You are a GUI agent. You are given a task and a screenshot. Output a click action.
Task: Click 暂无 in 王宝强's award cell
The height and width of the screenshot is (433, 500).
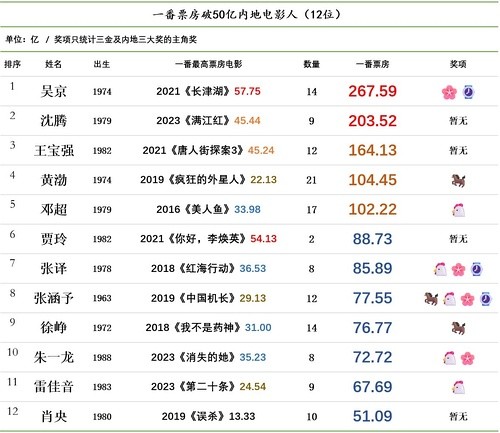coord(458,150)
